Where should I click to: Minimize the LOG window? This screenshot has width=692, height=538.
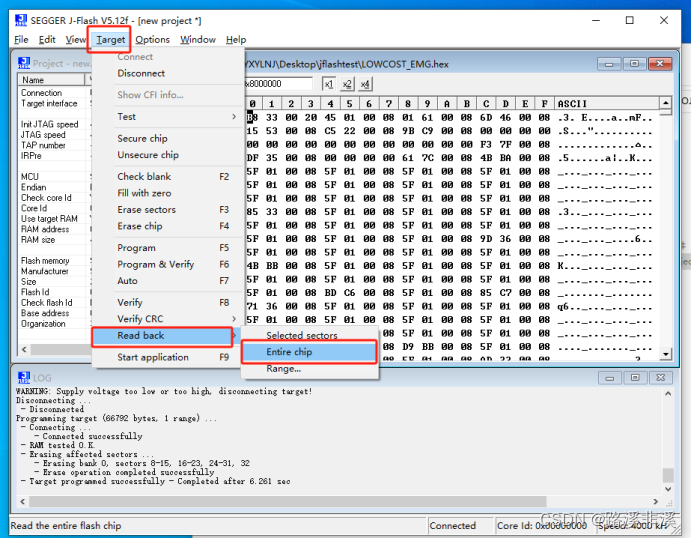click(x=609, y=378)
